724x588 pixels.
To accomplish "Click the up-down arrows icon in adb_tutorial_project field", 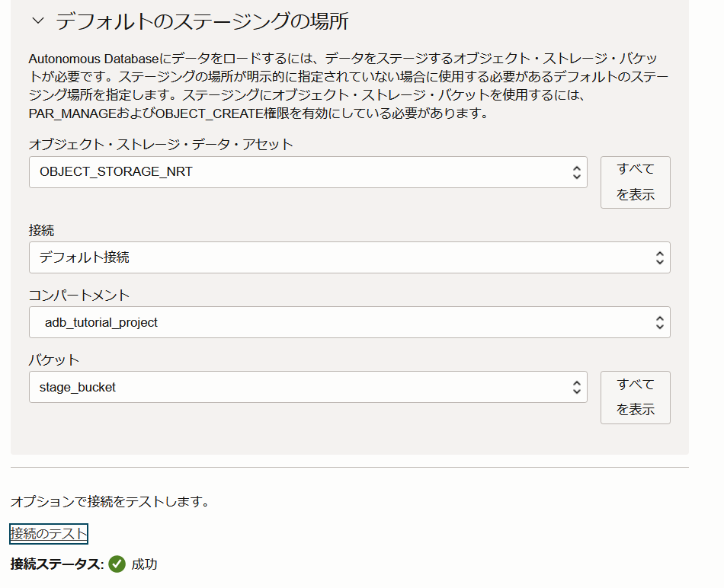I will (x=660, y=322).
